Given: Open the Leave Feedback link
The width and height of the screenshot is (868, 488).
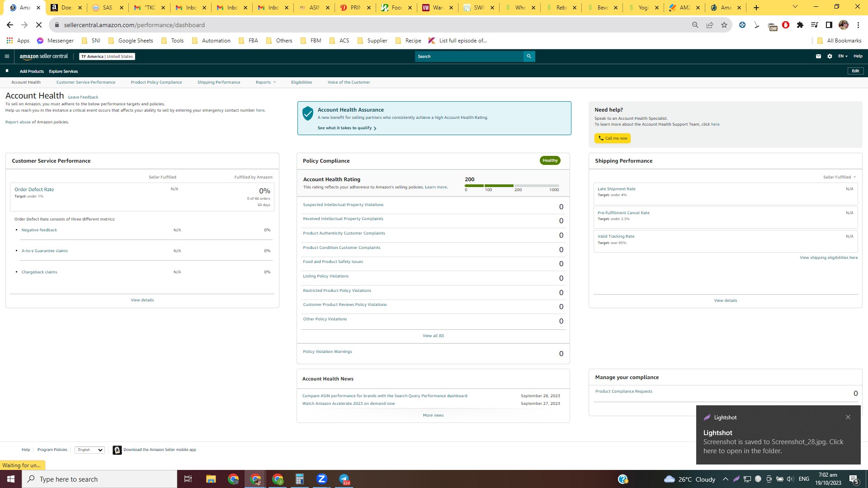Looking at the screenshot, I should coord(83,97).
